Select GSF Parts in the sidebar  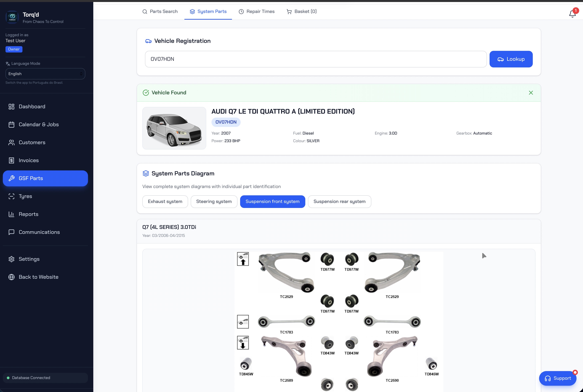coord(45,178)
